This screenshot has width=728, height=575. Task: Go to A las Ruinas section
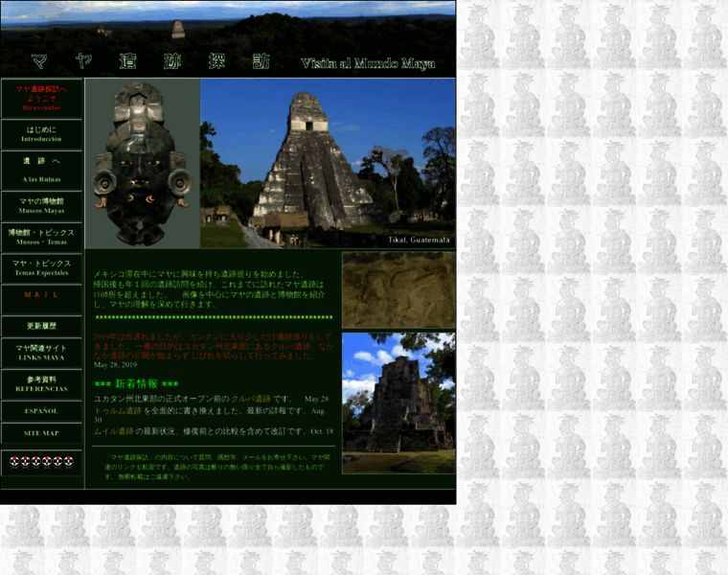pos(41,170)
